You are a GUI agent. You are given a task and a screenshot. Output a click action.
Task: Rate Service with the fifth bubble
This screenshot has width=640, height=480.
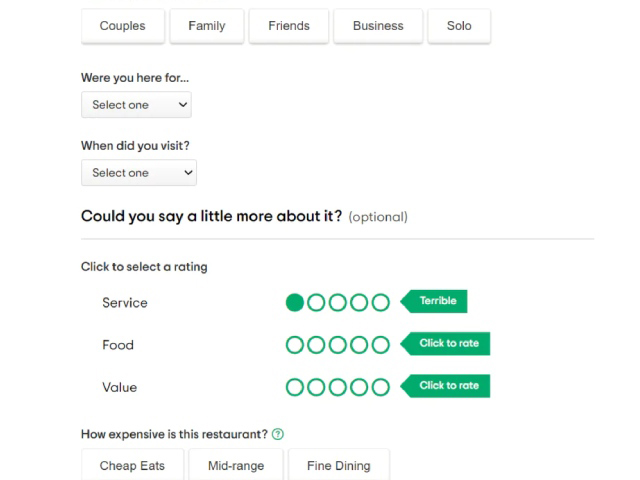pos(381,302)
